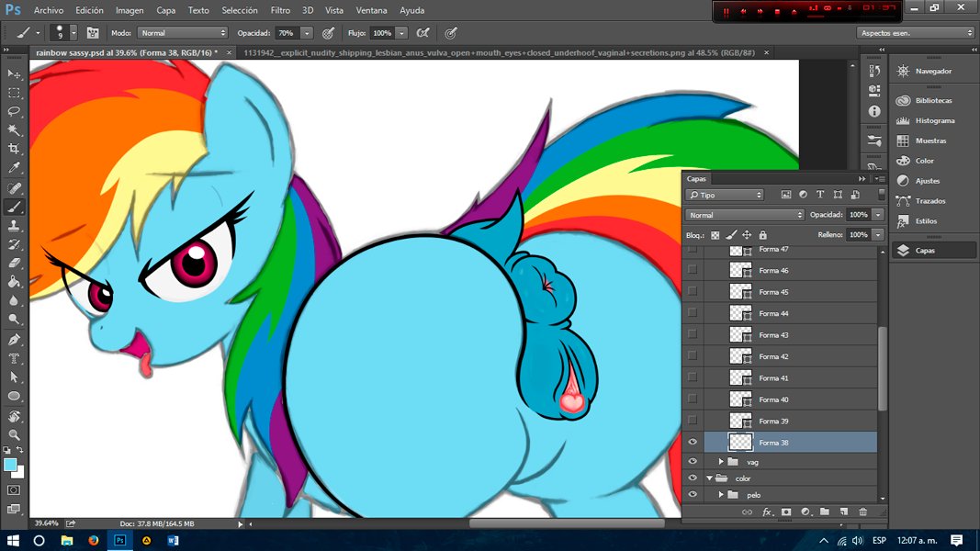Open the Archivo menu
This screenshot has width=980, height=551.
pyautogui.click(x=49, y=11)
